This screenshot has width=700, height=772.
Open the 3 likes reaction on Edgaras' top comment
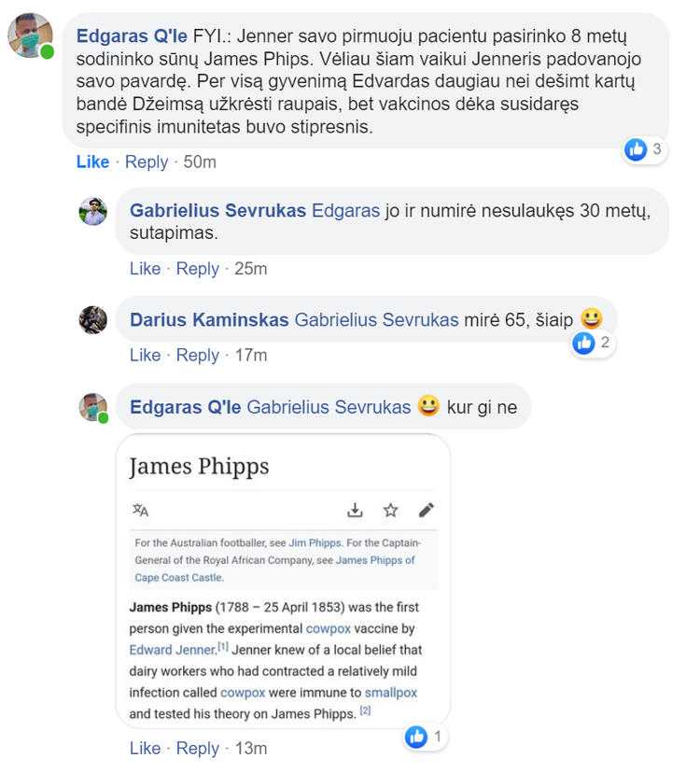coord(644,149)
